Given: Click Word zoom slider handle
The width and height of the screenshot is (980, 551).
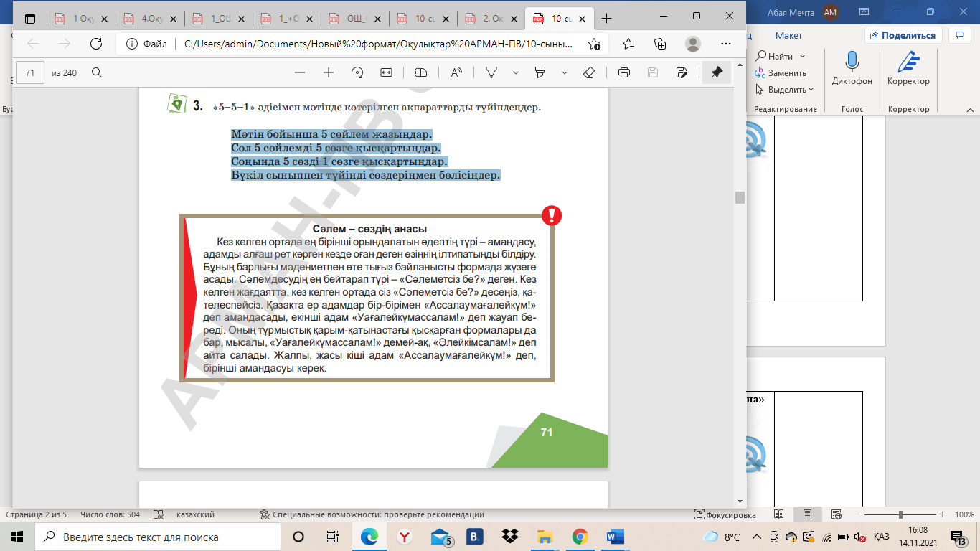Looking at the screenshot, I should (x=900, y=514).
